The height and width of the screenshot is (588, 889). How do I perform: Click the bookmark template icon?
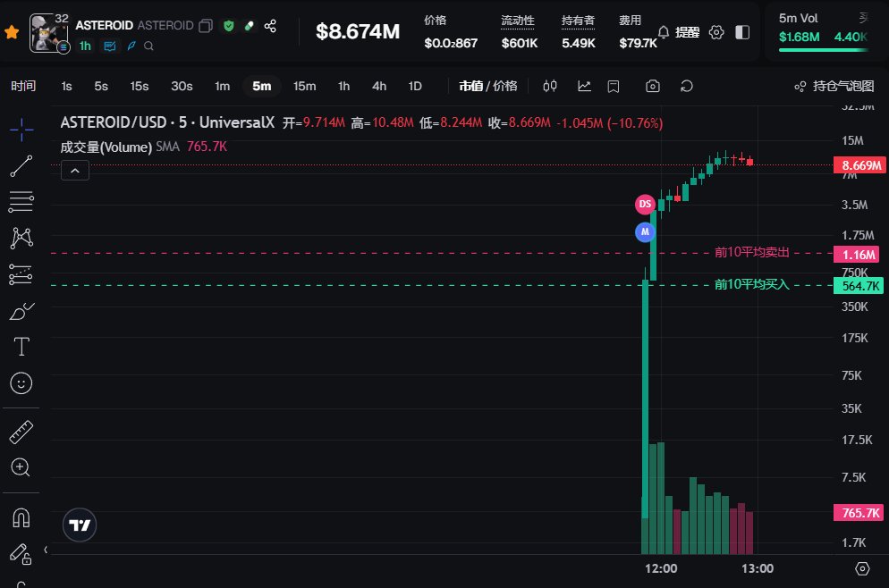[x=613, y=86]
